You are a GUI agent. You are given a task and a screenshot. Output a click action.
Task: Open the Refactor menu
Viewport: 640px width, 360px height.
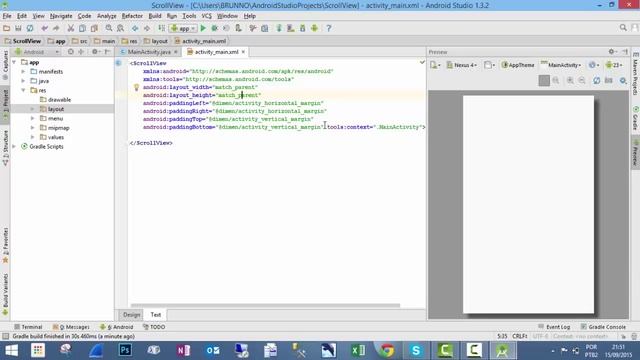[x=132, y=16]
